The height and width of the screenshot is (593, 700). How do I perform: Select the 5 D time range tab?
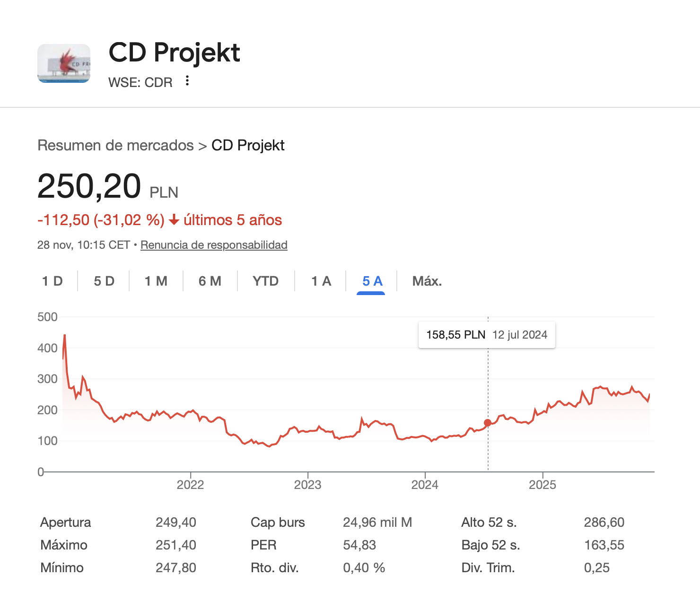[x=104, y=281]
